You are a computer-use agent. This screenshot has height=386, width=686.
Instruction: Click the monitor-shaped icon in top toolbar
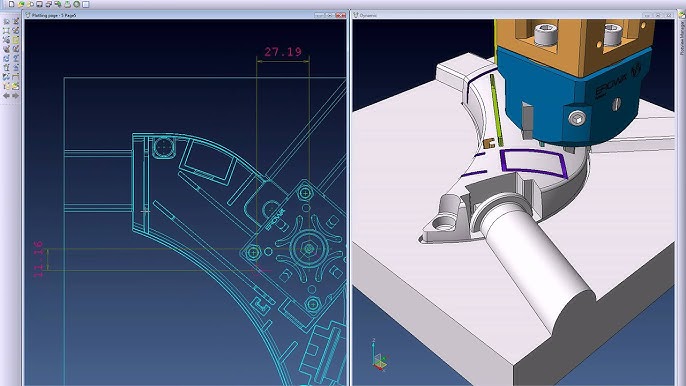pos(39,4)
